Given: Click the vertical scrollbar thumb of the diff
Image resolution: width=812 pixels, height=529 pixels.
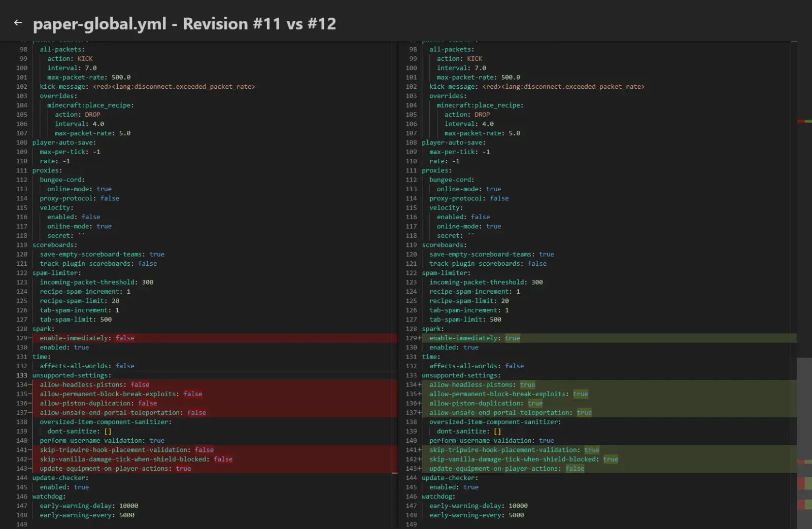Looking at the screenshot, I should (804, 443).
